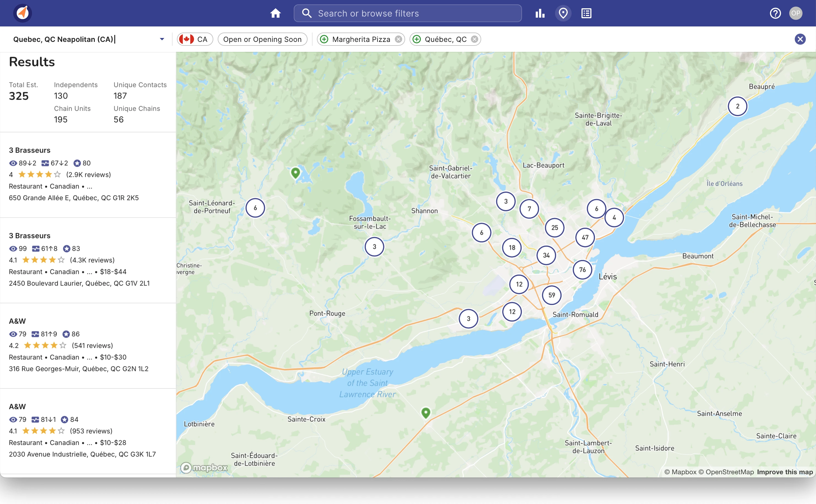Screen dimensions: 816x504
Task: Click green pin near Sainte-Croix
Action: (x=426, y=413)
